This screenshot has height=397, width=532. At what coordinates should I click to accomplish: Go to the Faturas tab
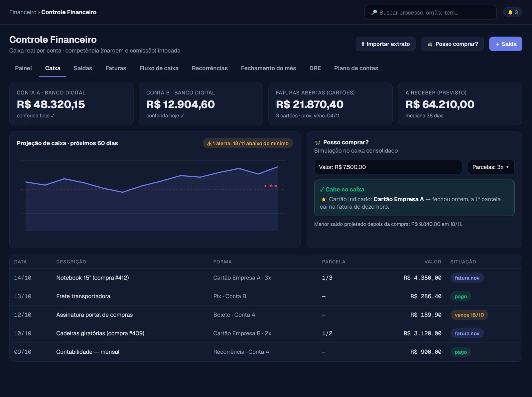point(116,68)
